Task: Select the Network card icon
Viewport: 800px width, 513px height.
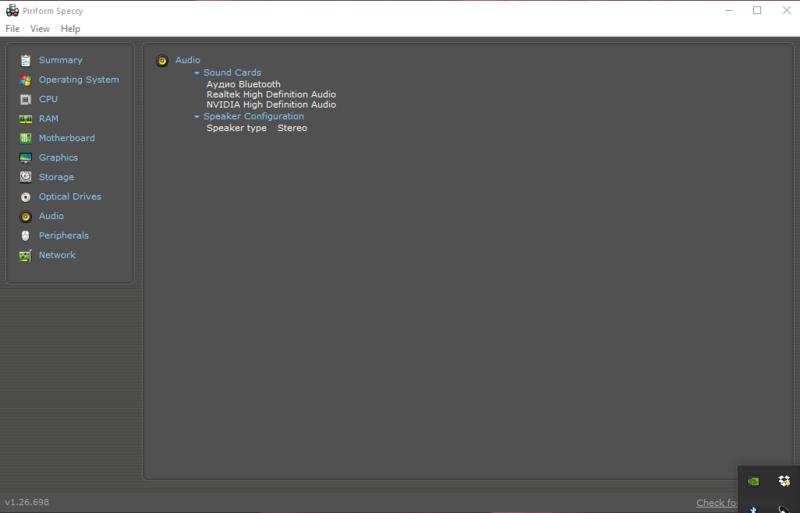Action: click(x=26, y=255)
